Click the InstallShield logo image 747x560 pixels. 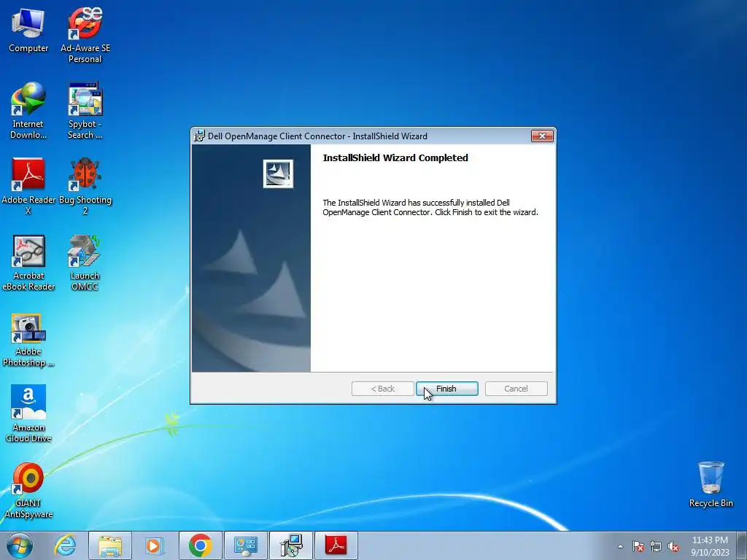pos(278,174)
